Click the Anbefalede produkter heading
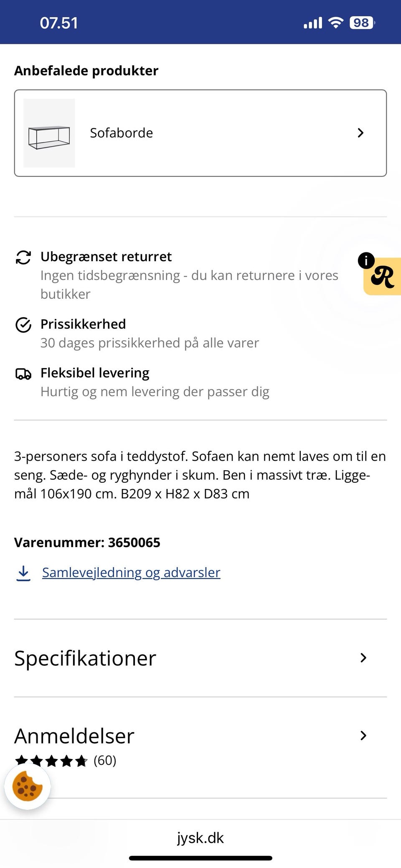 [86, 70]
